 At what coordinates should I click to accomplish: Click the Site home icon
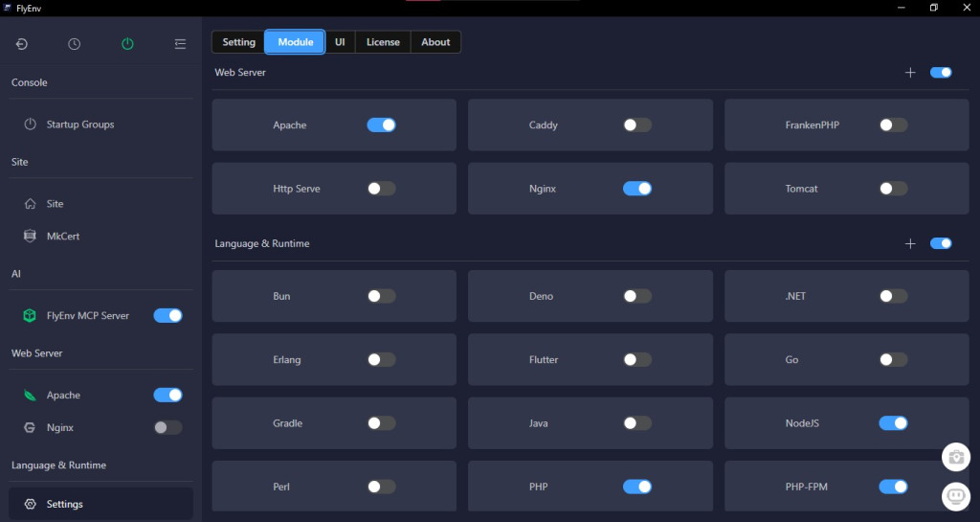pyautogui.click(x=30, y=204)
